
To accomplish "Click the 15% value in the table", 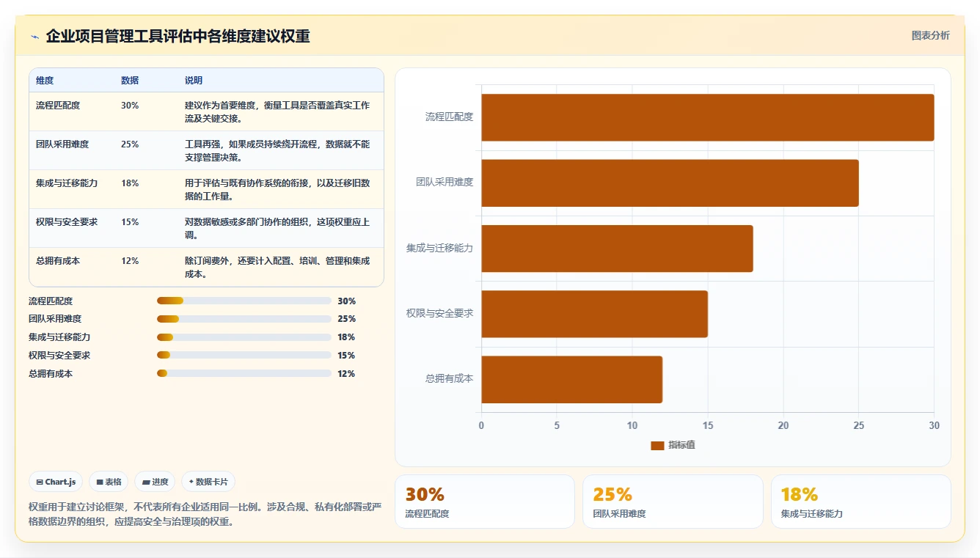I will pos(130,222).
